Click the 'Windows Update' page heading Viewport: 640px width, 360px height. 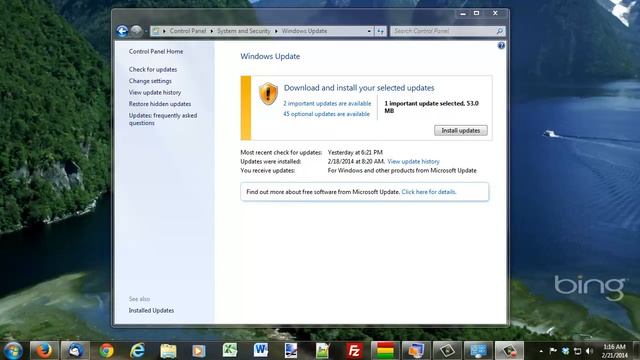270,56
